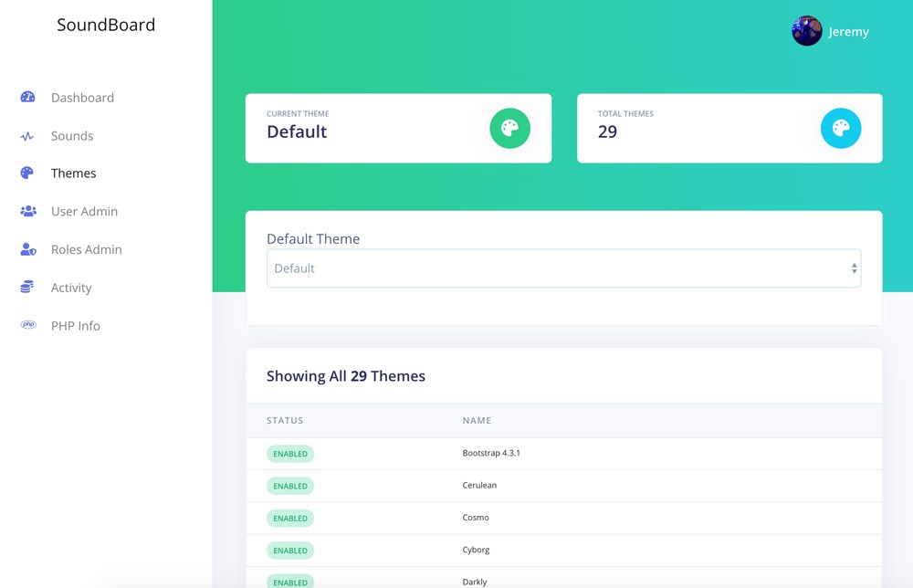Switch to the Themes section in navigation

click(73, 173)
